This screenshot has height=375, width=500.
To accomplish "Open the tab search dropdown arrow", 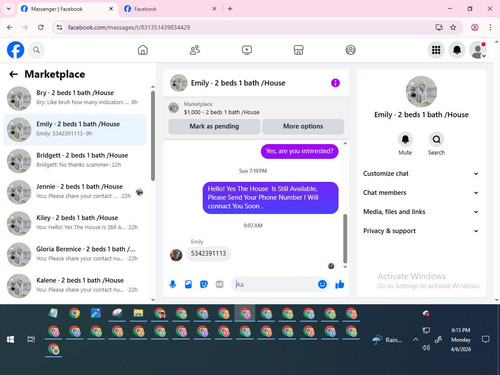I will click(x=9, y=9).
